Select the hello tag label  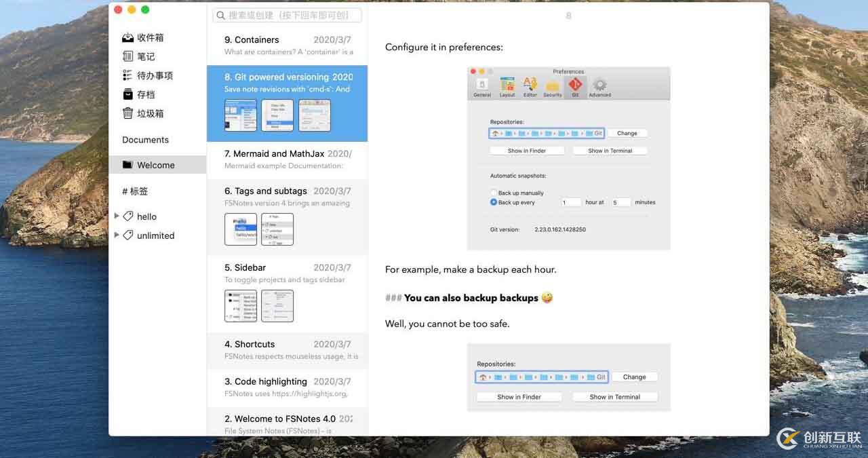click(x=146, y=216)
